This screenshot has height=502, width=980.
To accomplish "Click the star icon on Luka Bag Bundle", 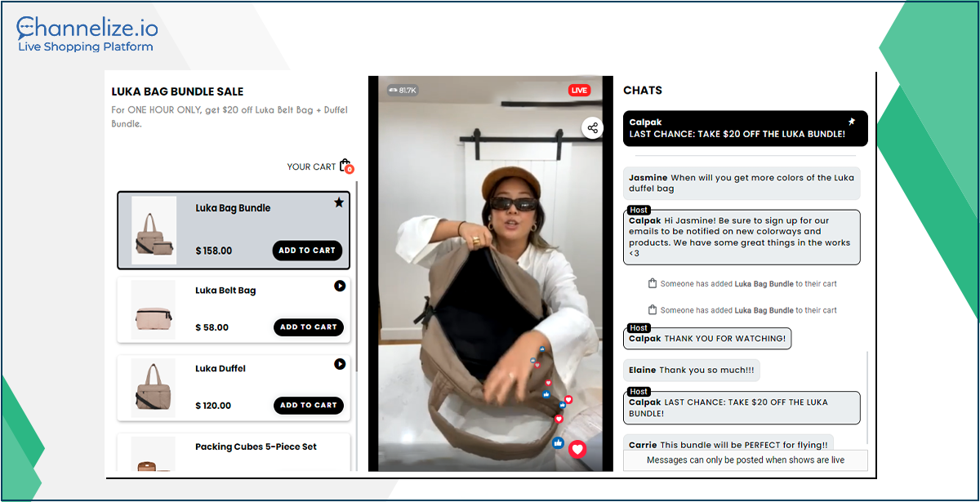I will click(x=339, y=202).
